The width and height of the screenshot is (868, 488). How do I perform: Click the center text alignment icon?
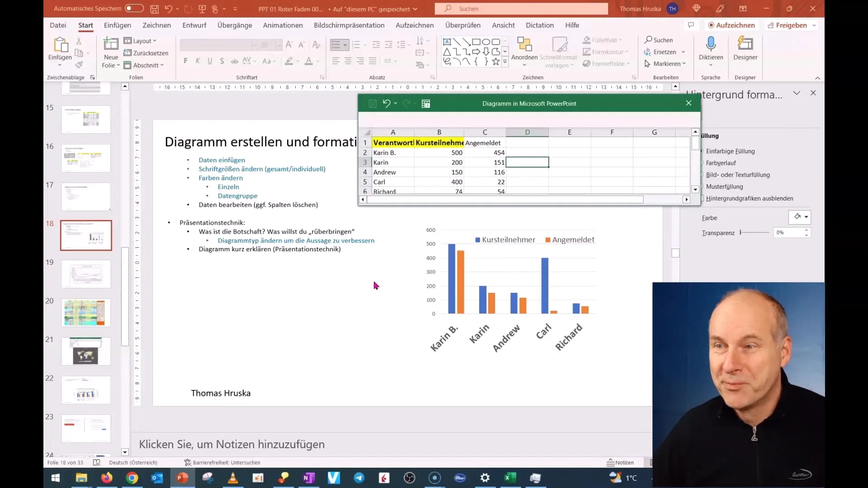(x=348, y=61)
